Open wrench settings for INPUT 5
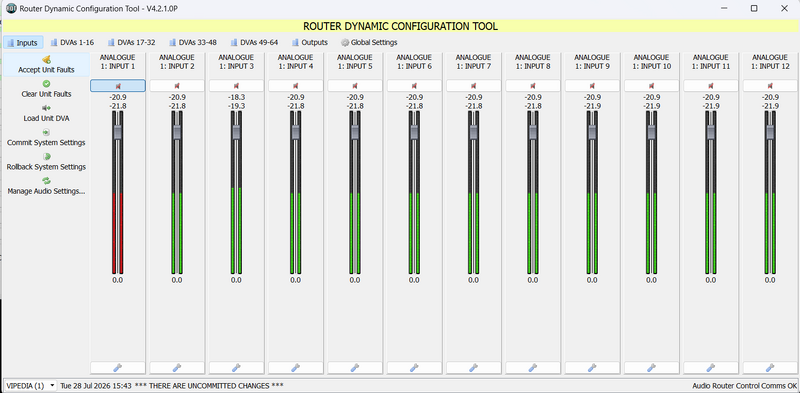The image size is (800, 393). coord(355,367)
